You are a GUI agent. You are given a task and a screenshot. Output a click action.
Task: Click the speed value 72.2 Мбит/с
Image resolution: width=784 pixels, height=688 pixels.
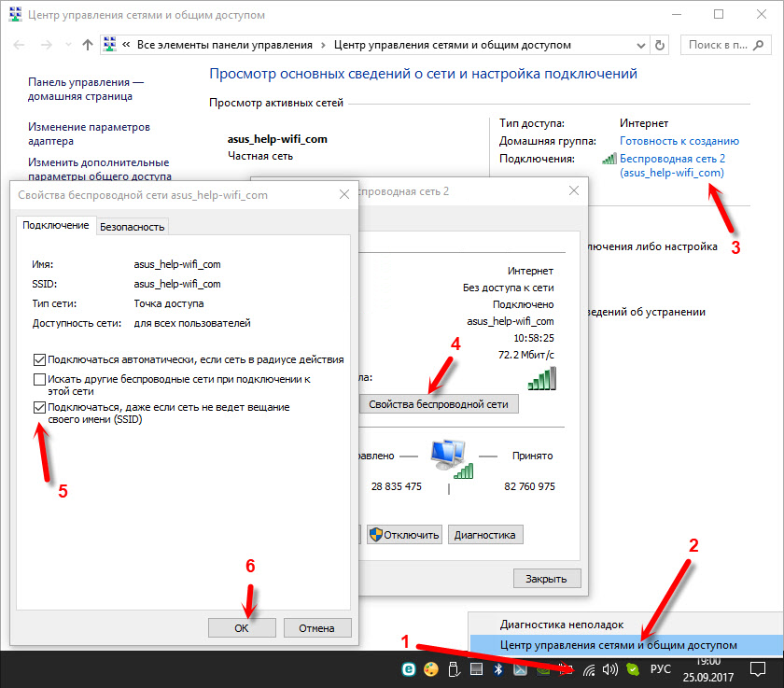526,355
